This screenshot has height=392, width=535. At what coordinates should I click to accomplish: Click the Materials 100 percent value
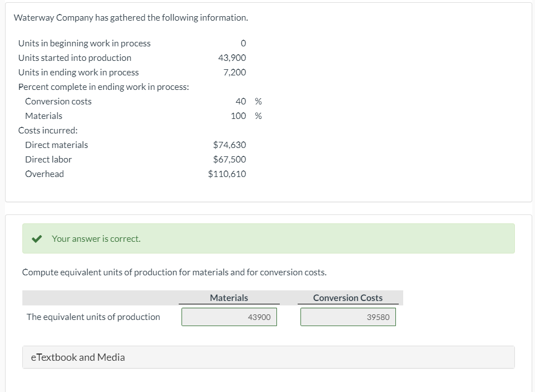[x=238, y=116]
